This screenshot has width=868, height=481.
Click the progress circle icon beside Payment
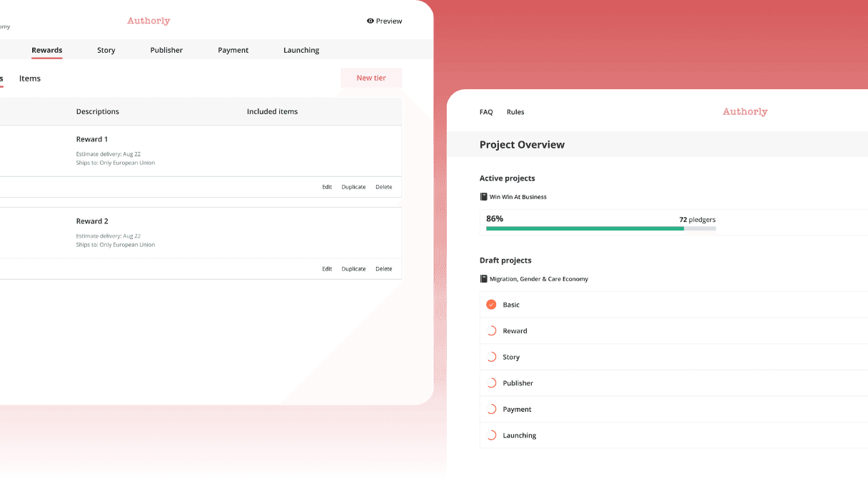click(491, 410)
